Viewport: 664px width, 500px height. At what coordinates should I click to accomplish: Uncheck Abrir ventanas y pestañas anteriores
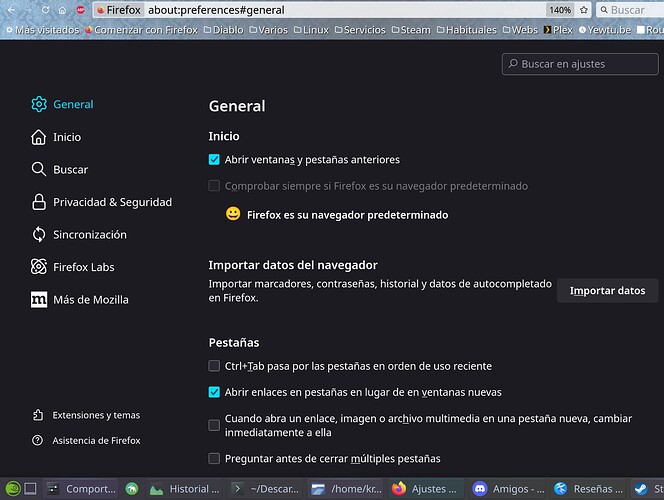point(214,160)
